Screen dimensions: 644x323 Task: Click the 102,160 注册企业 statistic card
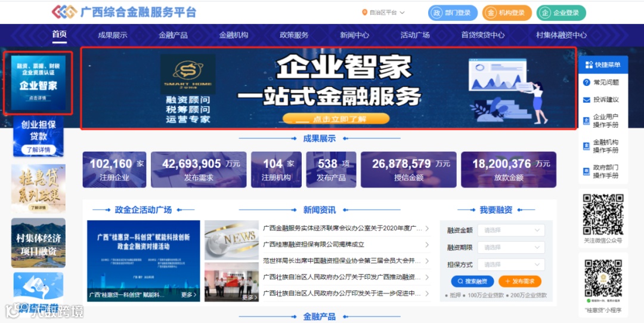[114, 170]
